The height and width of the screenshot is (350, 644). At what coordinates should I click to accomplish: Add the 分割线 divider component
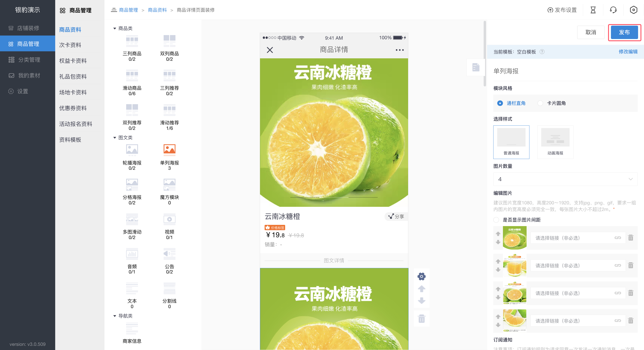(x=169, y=295)
